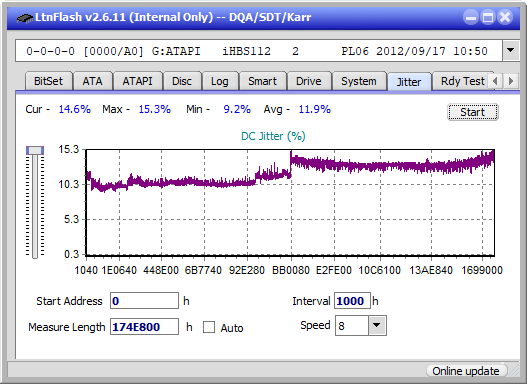Click the BB0080 x-axis label
This screenshot has height=384, width=527.
pos(291,270)
